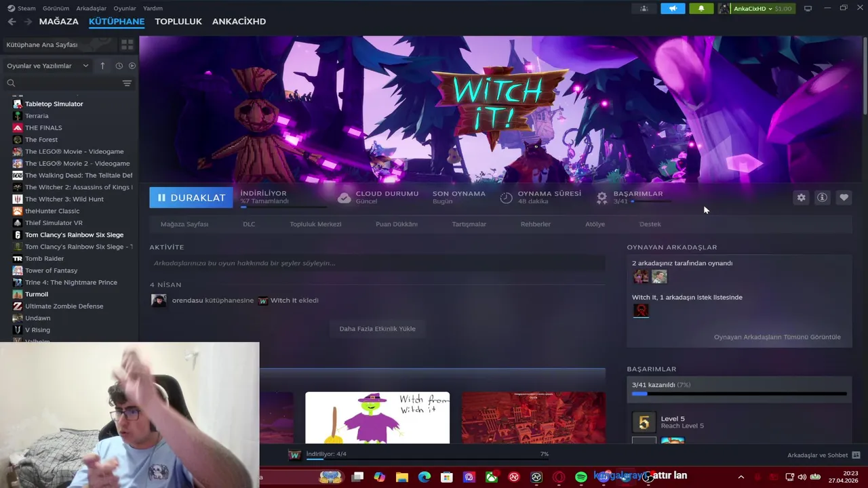Open Topluluk Merkezi link
This screenshot has width=868, height=488.
[315, 224]
